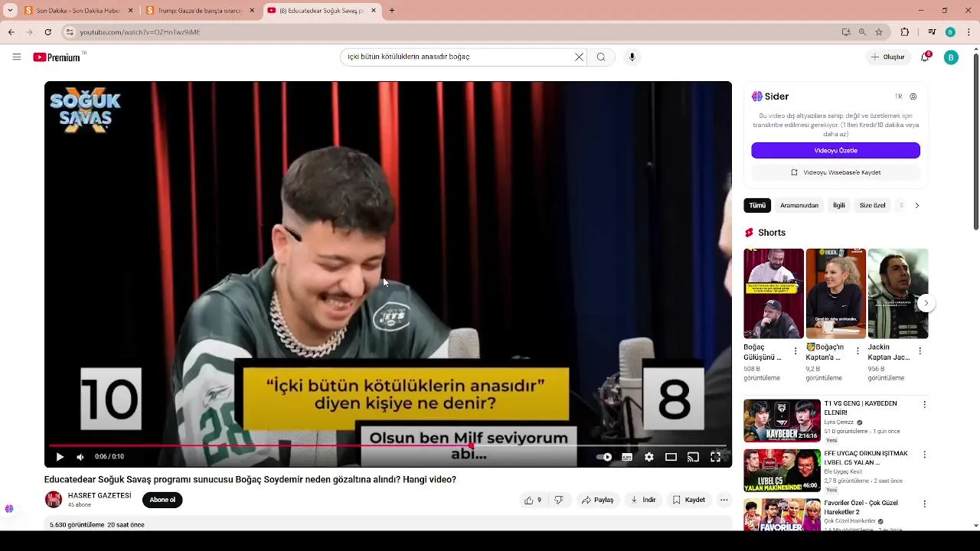Image resolution: width=980 pixels, height=551 pixels.
Task: Summarize video with Videoyu Özetle
Action: (x=835, y=151)
